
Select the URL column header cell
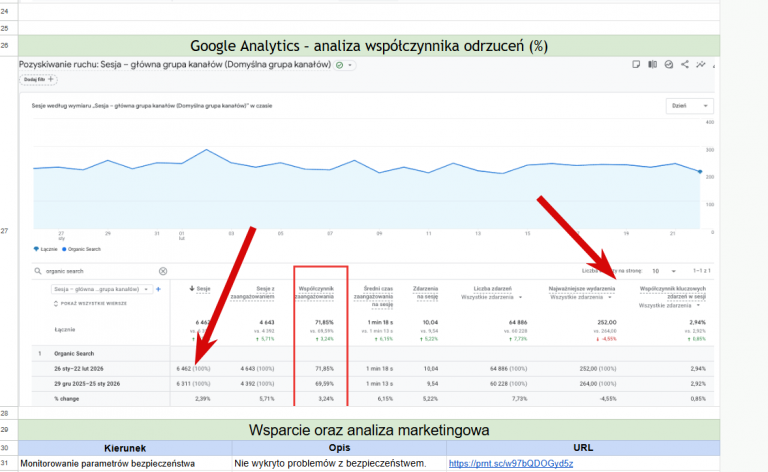pyautogui.click(x=583, y=448)
